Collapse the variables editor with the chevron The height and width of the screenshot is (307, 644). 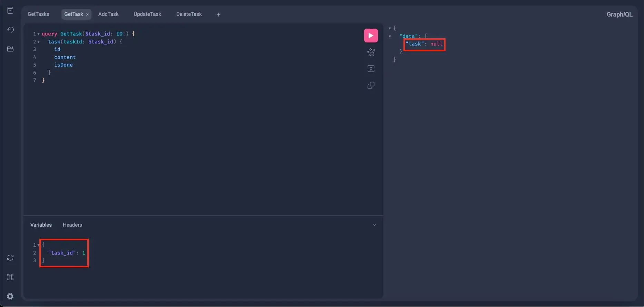[x=374, y=225]
